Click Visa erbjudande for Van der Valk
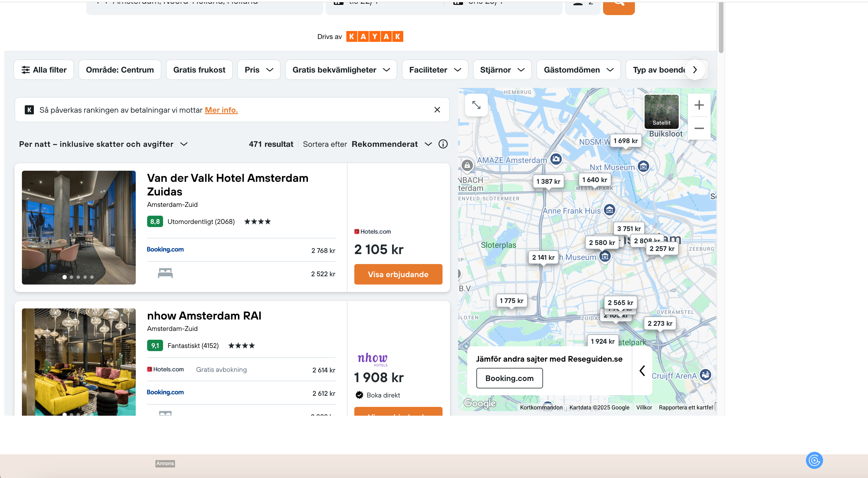This screenshot has height=478, width=868. point(398,274)
